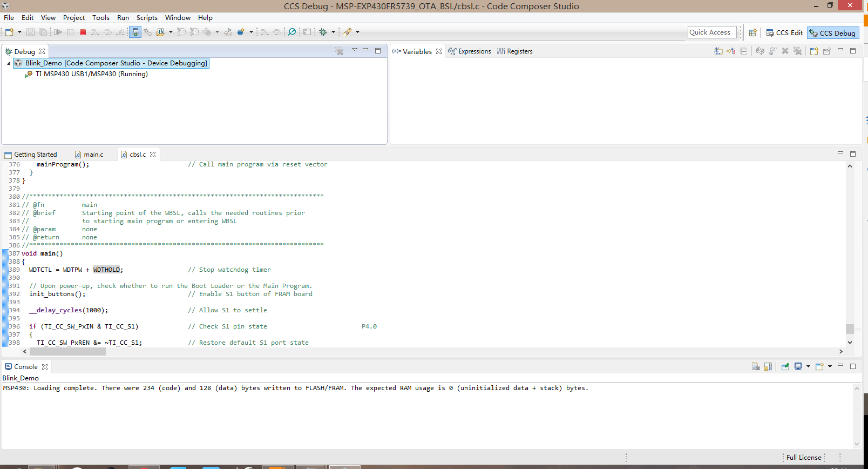Open the View menu

[x=48, y=18]
